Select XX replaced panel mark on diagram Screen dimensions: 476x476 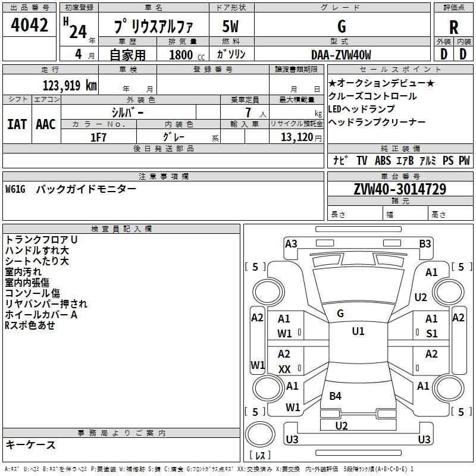[284, 369]
